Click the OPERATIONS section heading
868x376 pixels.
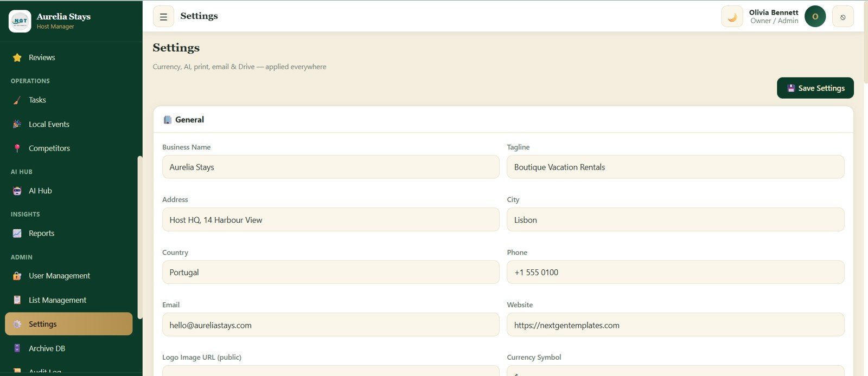click(x=30, y=81)
